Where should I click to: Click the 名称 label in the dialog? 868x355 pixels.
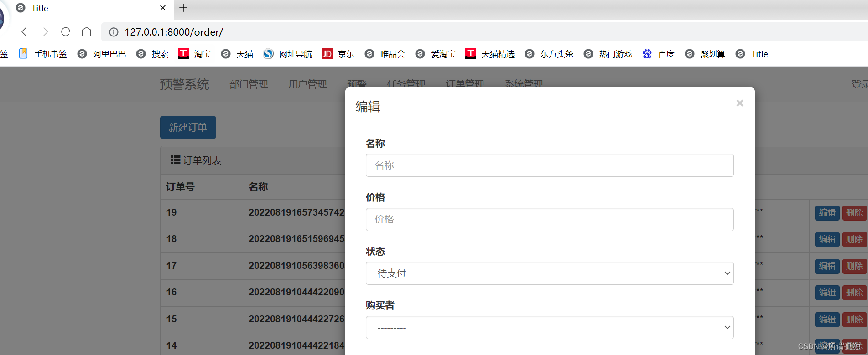click(375, 144)
